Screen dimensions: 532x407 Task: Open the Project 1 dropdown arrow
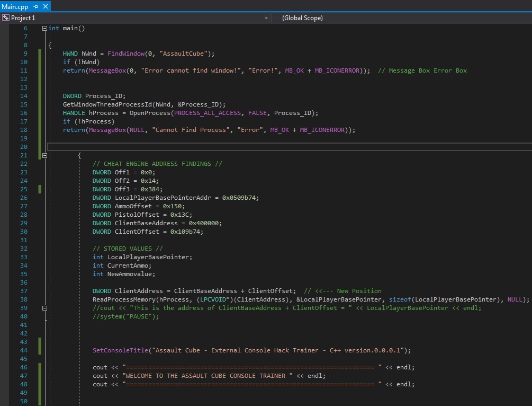coord(266,18)
